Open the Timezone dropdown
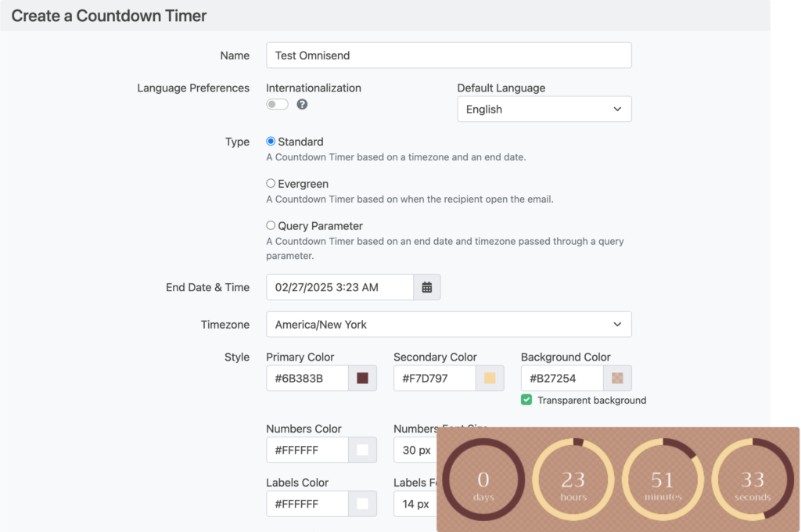This screenshot has width=801, height=532. (x=448, y=324)
